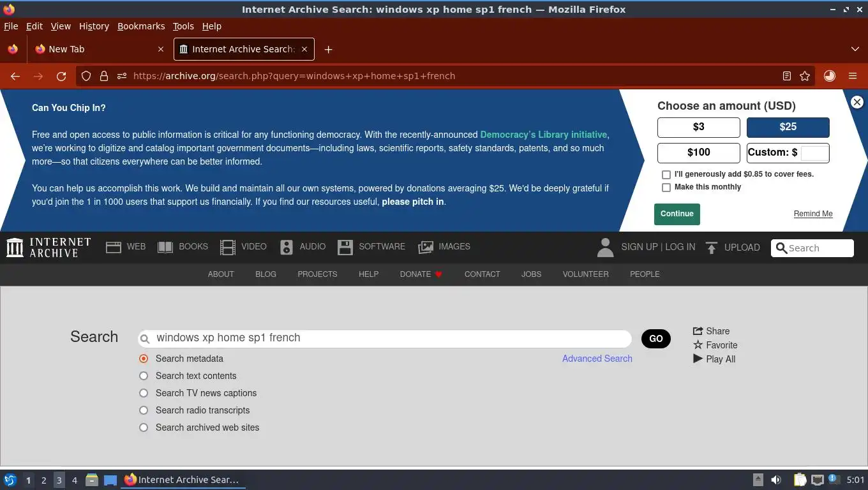Open the taskbar start menu icon
Image resolution: width=868 pixels, height=490 pixels.
pos(10,480)
